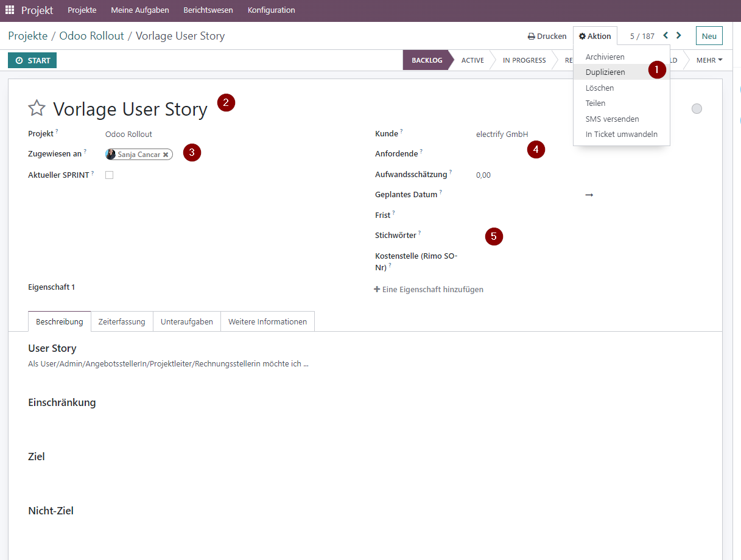
Task: Click the Nicht-Ziel heading
Action: pos(51,511)
